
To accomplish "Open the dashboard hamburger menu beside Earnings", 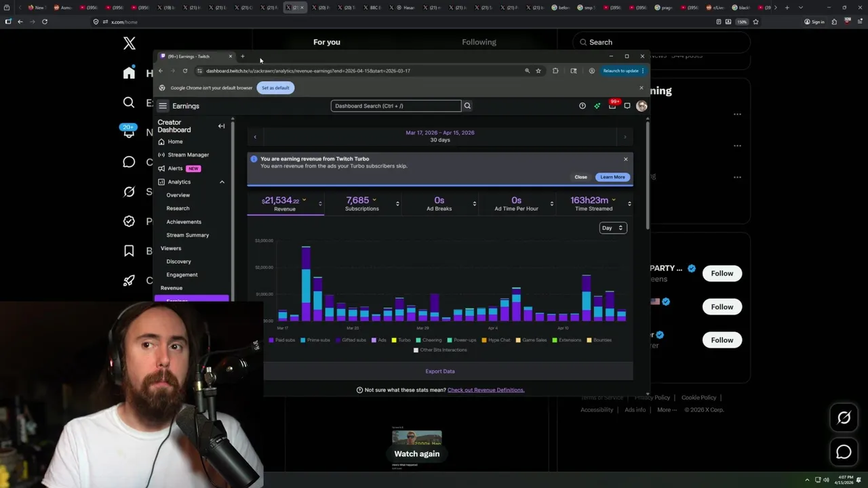I will (x=163, y=106).
